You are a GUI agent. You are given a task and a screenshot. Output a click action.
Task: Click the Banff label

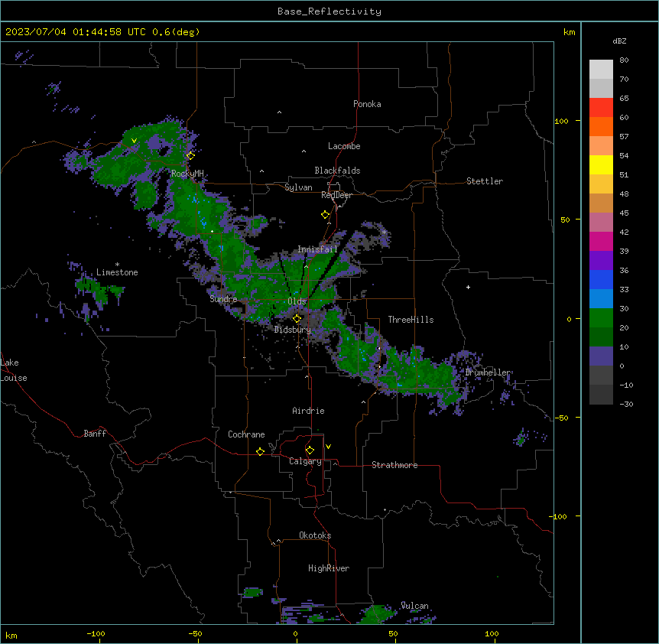[x=95, y=434]
